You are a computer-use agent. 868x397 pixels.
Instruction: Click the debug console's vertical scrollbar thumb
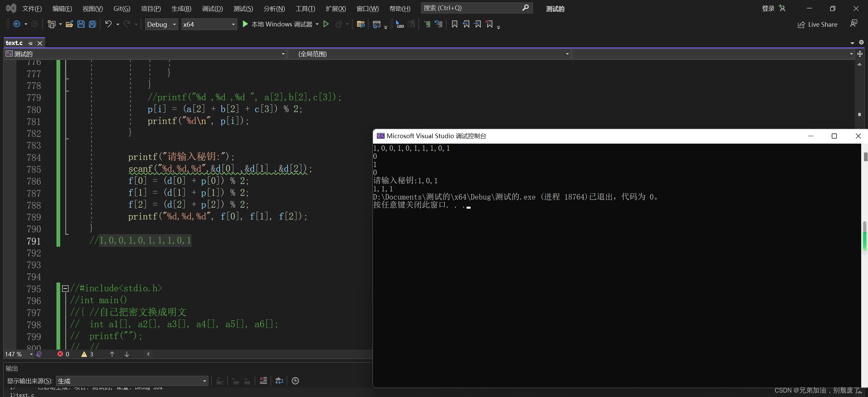[866, 157]
